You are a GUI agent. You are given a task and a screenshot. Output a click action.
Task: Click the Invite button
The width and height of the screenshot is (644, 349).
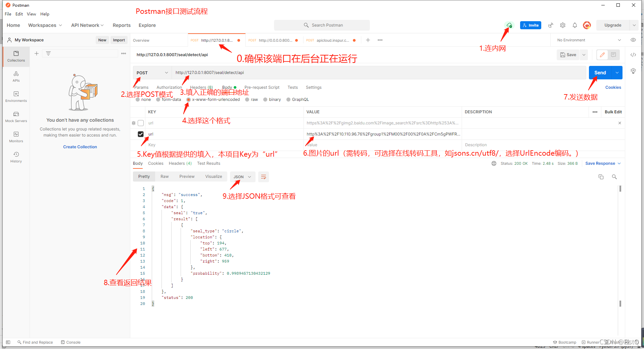[x=531, y=25]
